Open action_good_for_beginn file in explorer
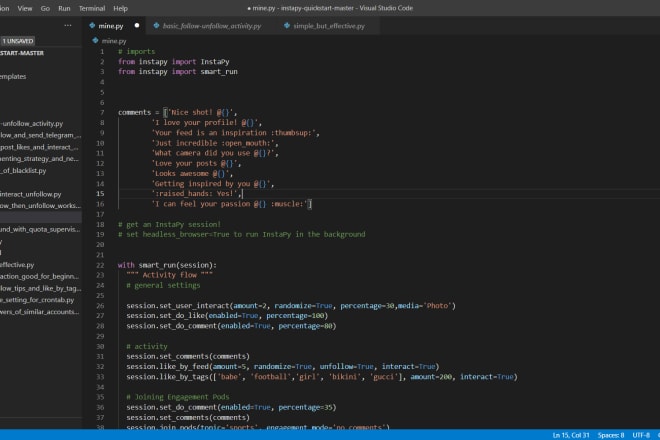The image size is (660, 440). coord(40,277)
